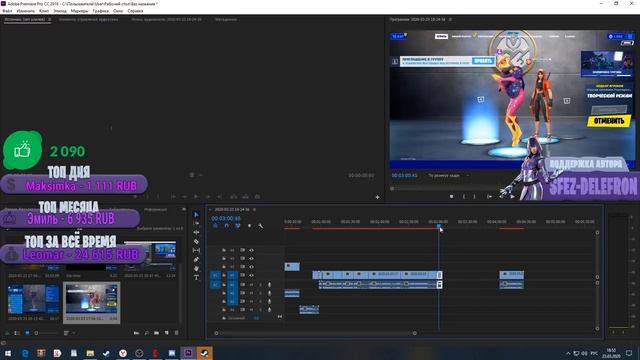Image resolution: width=640 pixels, height=360 pixels.
Task: Open the Клип menu
Action: click(44, 11)
